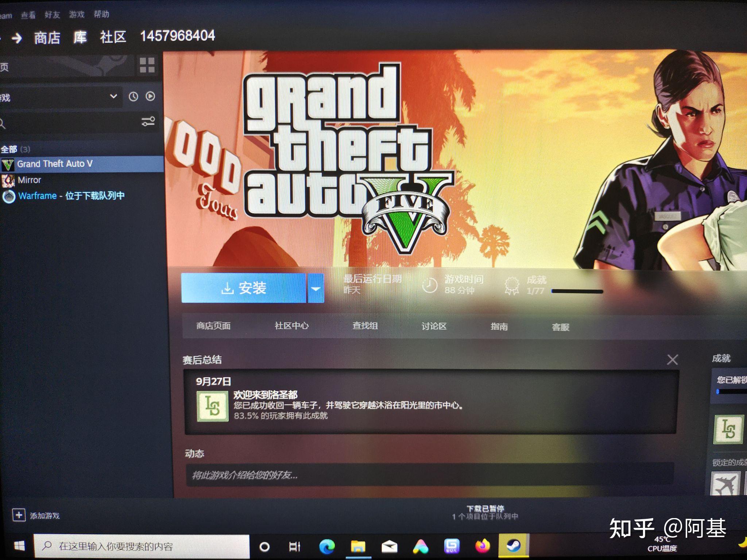
Task: Switch to grid collection view icon
Action: point(147,65)
